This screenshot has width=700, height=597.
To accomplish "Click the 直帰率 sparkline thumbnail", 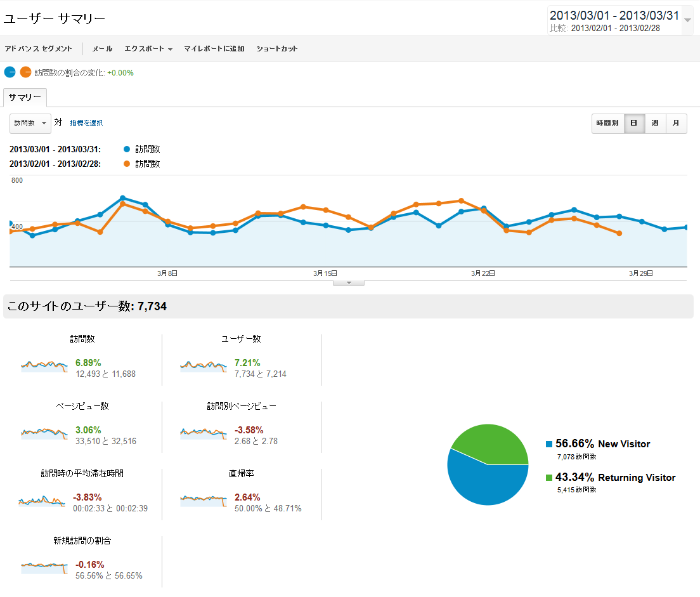I will tap(203, 501).
